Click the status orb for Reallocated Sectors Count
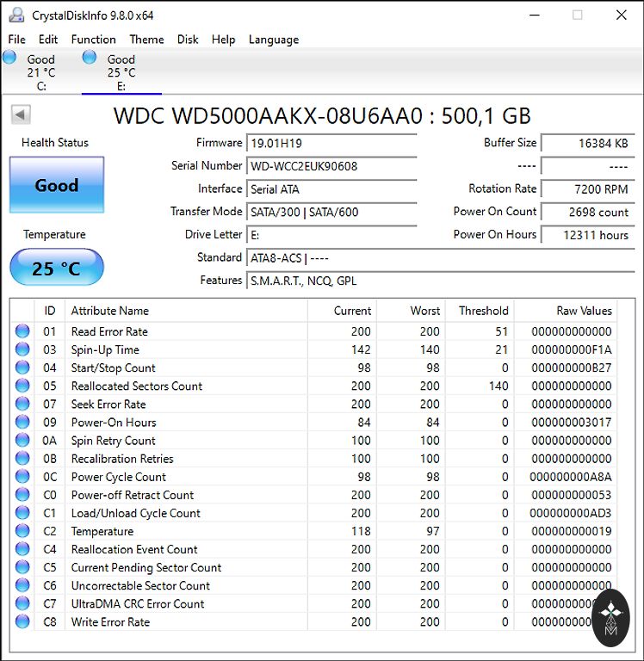The width and height of the screenshot is (644, 661). point(22,386)
